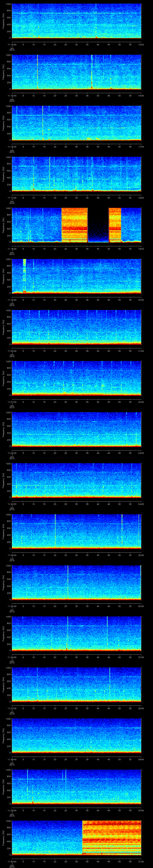Click the '27:00' end time label

pyautogui.click(x=141, y=657)
